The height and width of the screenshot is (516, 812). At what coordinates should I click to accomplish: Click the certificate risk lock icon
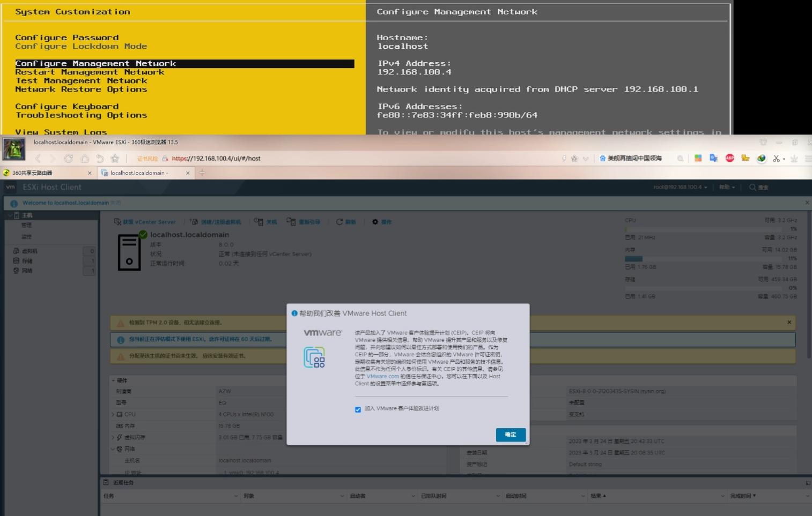tap(165, 159)
